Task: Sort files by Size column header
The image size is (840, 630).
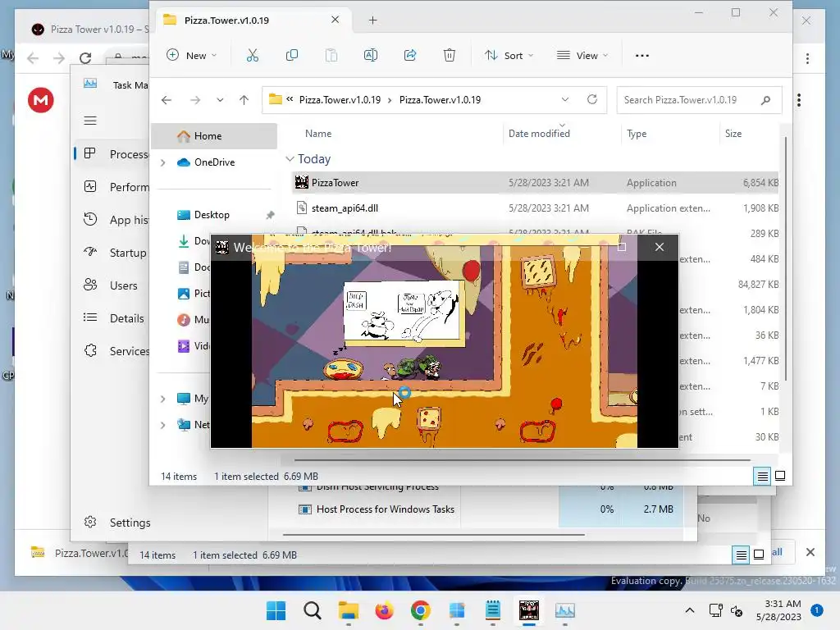Action: click(x=733, y=134)
